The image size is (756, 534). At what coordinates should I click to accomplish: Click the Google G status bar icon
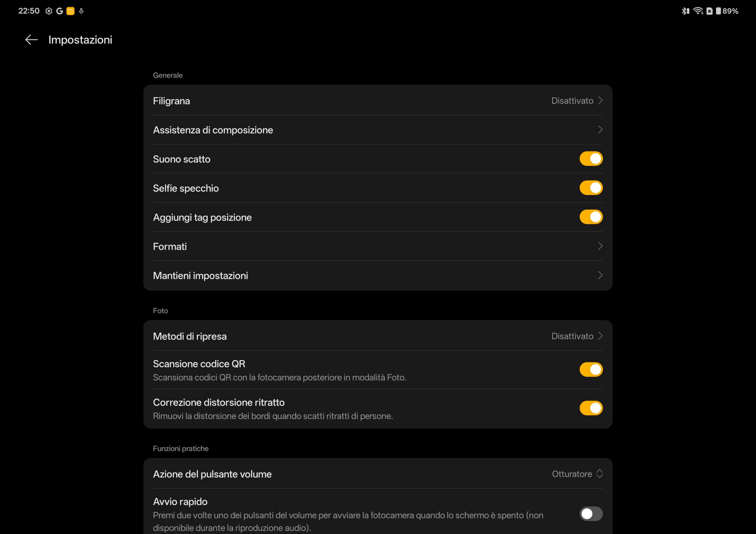(60, 11)
